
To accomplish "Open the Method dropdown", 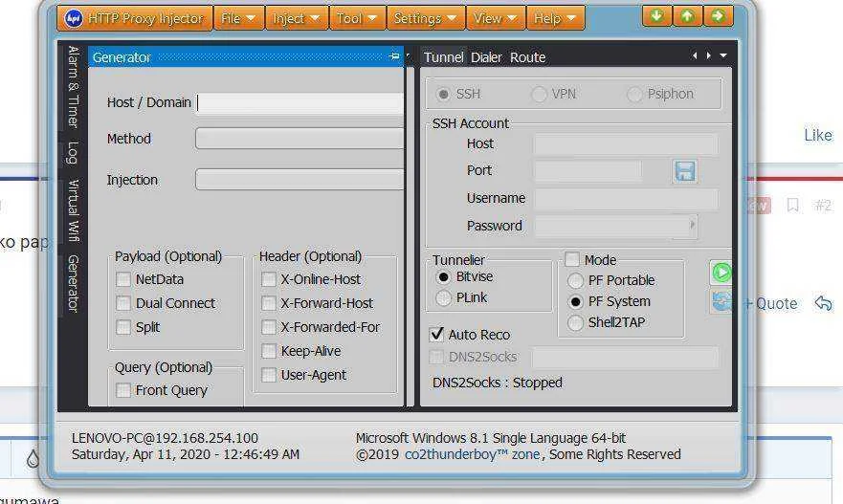I will 299,138.
